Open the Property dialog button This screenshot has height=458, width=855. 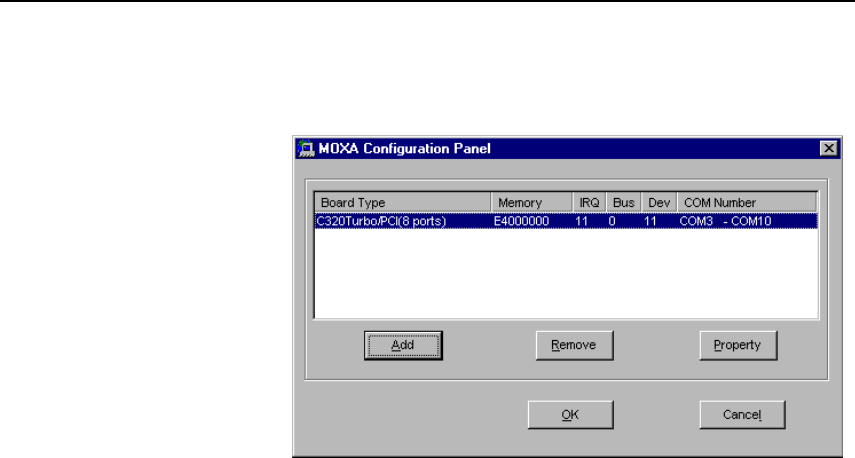[x=738, y=345]
